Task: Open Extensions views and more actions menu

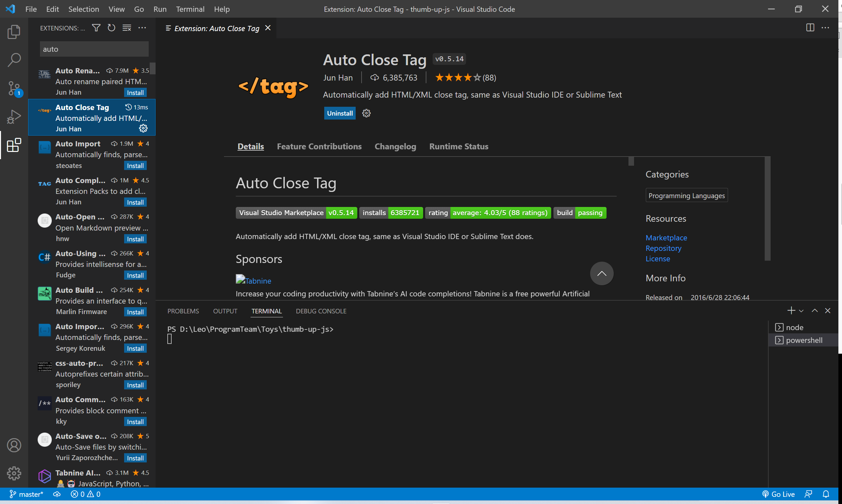Action: [x=142, y=28]
